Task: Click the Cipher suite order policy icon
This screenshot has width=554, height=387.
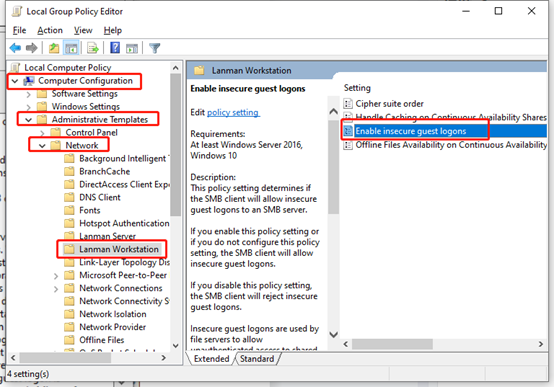Action: [348, 104]
